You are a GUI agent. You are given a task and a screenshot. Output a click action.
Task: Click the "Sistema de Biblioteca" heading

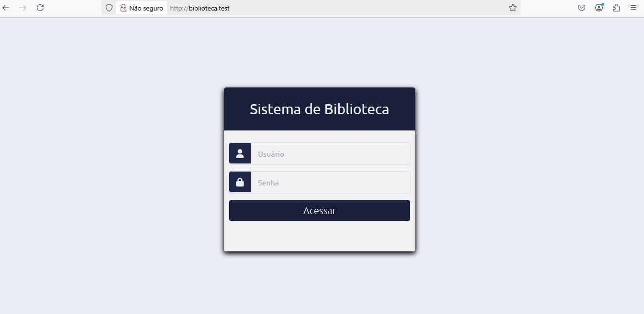(319, 109)
